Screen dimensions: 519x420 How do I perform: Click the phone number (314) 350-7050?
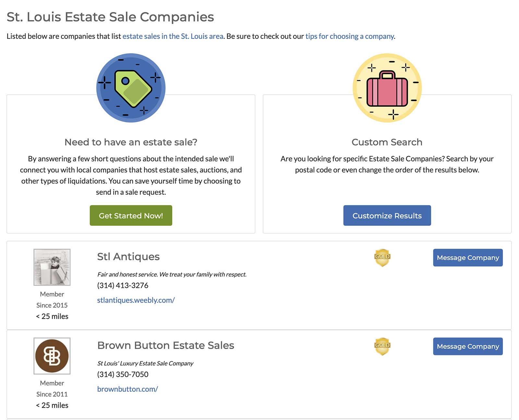click(x=122, y=374)
